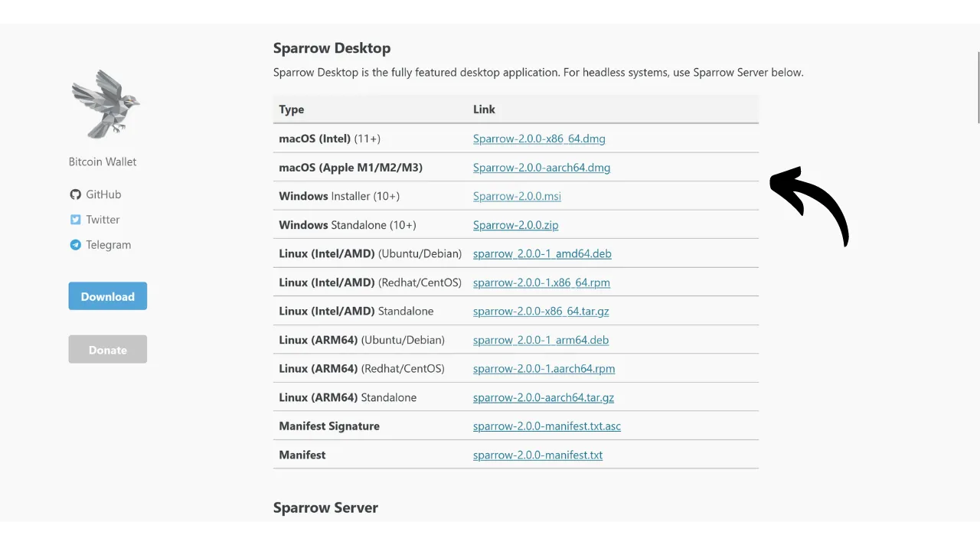Screen dimensions: 980x545
Task: Download sparrow-2.0.0-1.x86_64.rpm for Redhat/CentOS
Action: point(541,282)
